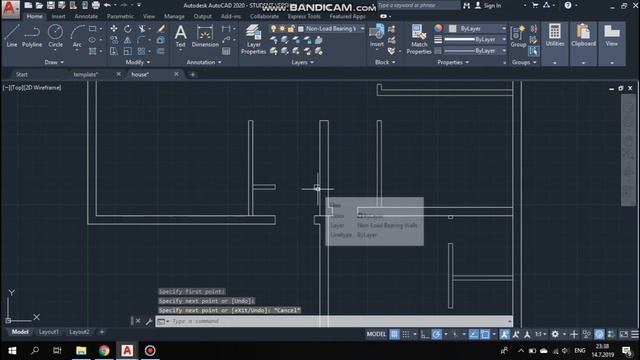Image resolution: width=640 pixels, height=360 pixels.
Task: Add a new drawing tab
Action: click(193, 74)
